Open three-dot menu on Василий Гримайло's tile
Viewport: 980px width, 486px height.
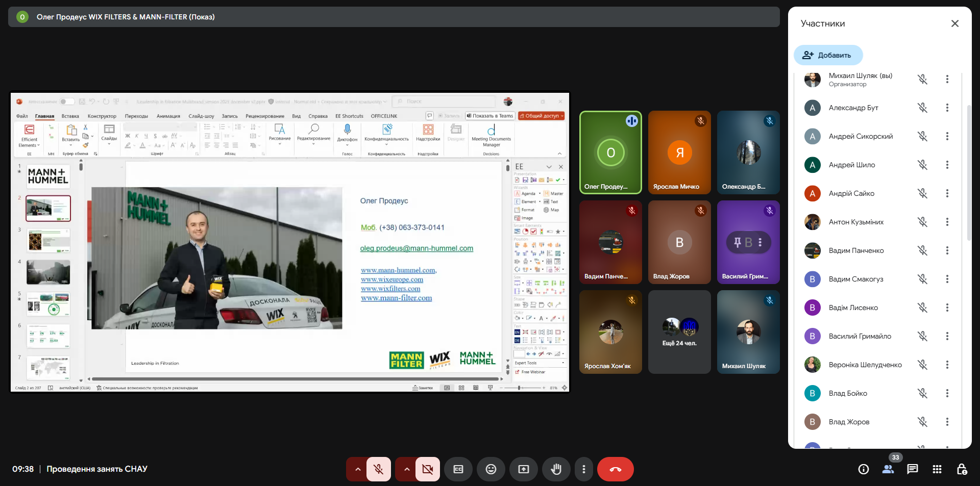pyautogui.click(x=760, y=242)
